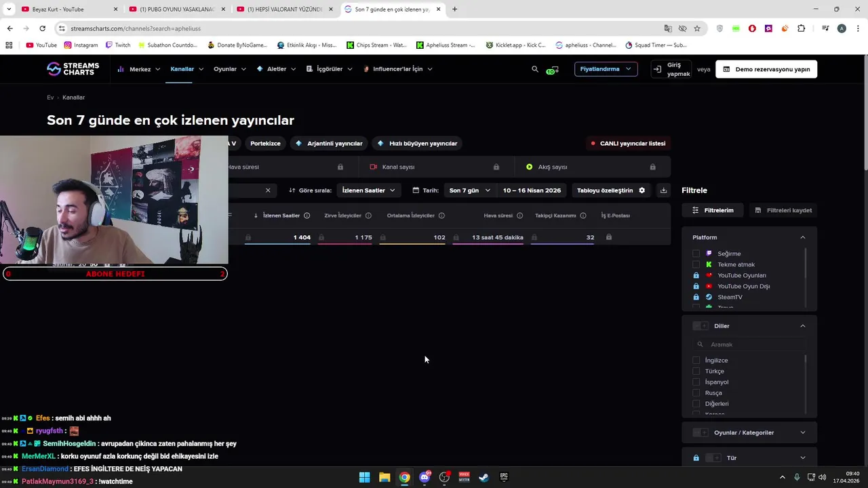Click the lock icon on Akış sayısı card
This screenshot has width=868, height=488.
pos(652,167)
